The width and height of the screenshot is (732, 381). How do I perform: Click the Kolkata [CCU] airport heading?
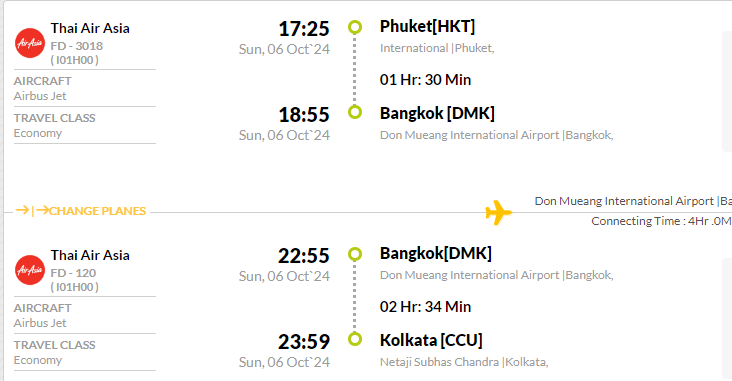click(431, 340)
